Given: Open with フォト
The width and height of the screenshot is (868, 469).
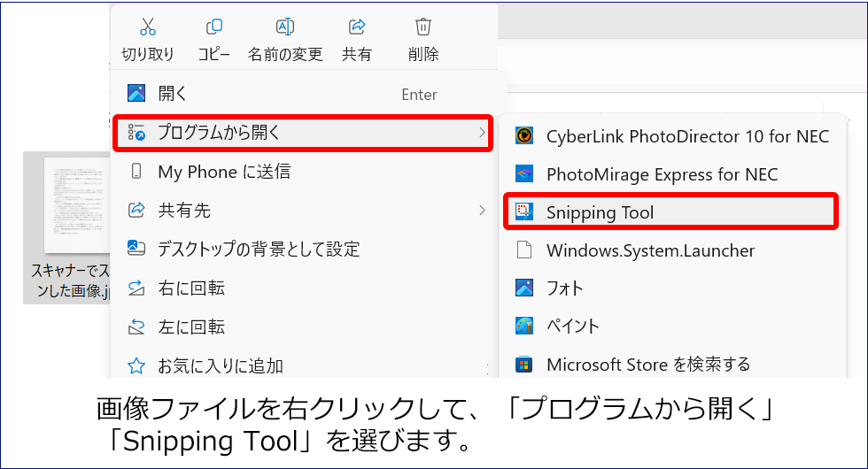Looking at the screenshot, I should (672, 288).
